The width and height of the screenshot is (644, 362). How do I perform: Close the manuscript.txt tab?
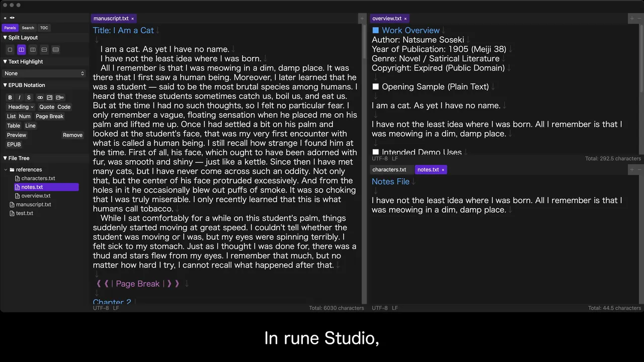tap(133, 19)
